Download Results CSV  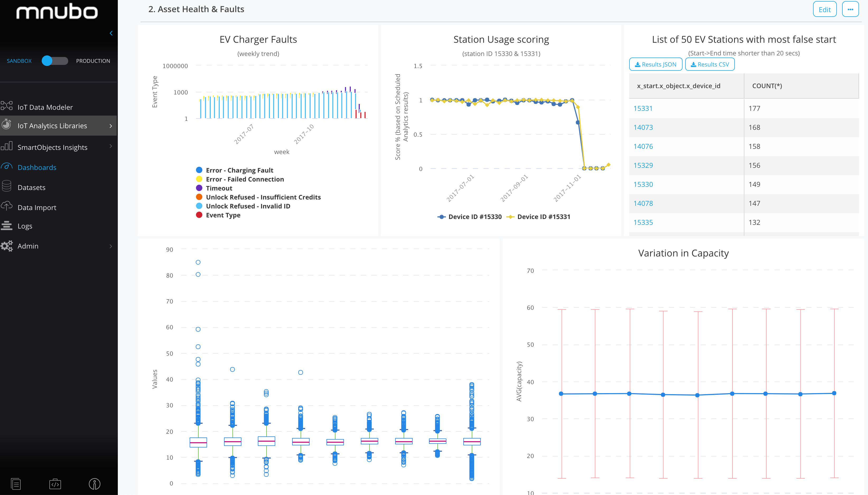click(x=710, y=64)
